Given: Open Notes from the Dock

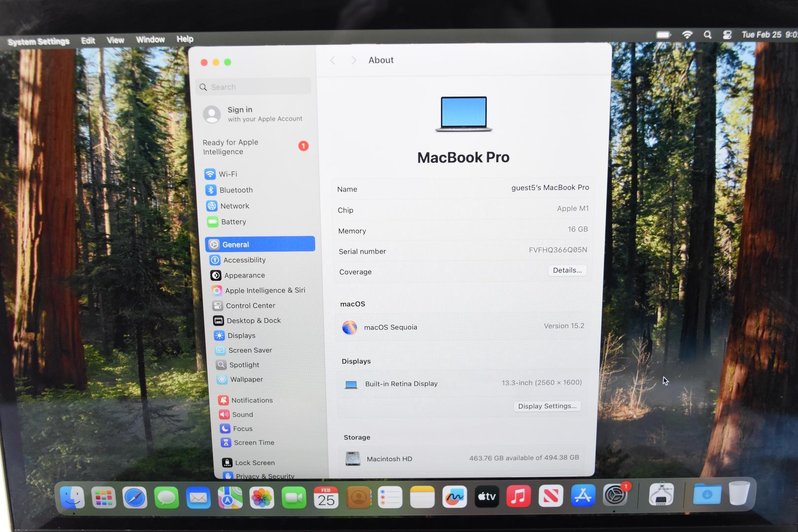Looking at the screenshot, I should (422, 498).
